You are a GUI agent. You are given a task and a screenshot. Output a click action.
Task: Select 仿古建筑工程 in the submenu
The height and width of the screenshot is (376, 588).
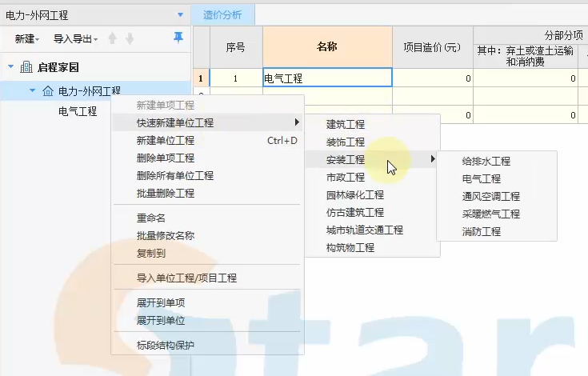(x=372, y=213)
